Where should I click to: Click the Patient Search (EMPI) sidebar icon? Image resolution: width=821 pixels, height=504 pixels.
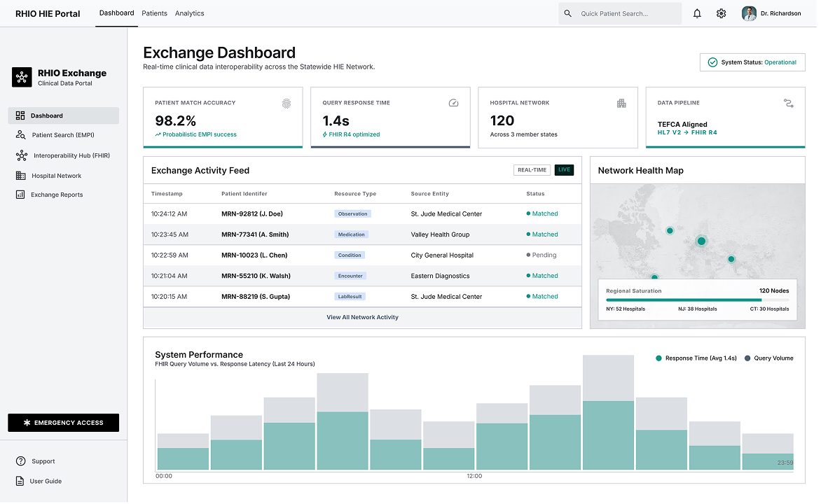[21, 136]
